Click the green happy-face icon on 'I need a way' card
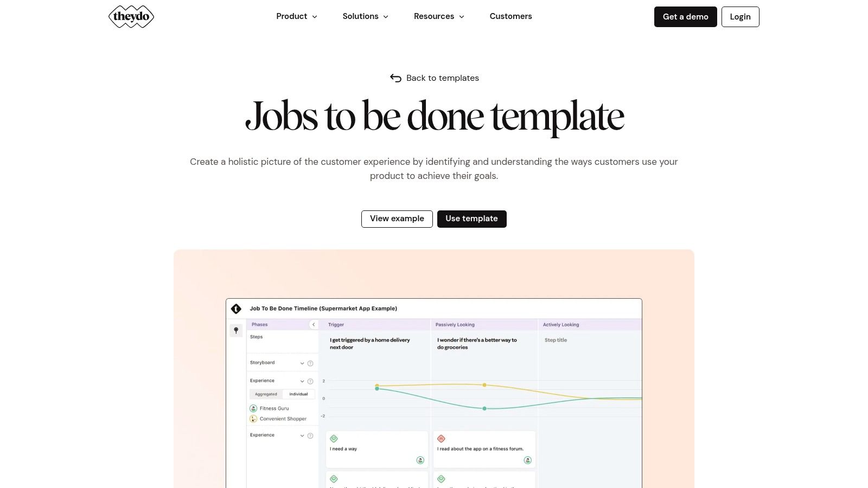Screen dimensions: 868x488 coord(334,439)
